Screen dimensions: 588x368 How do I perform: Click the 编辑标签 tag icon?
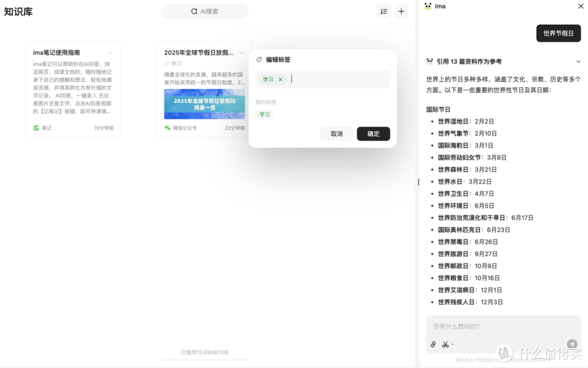259,59
